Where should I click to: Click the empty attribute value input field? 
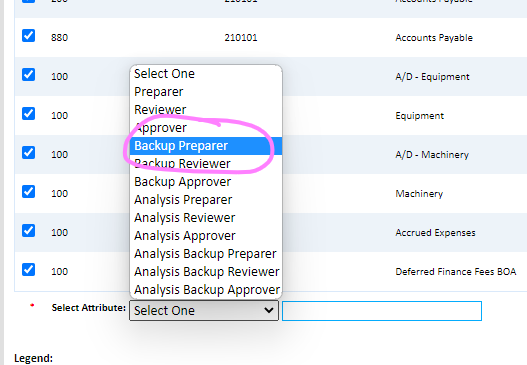[382, 311]
